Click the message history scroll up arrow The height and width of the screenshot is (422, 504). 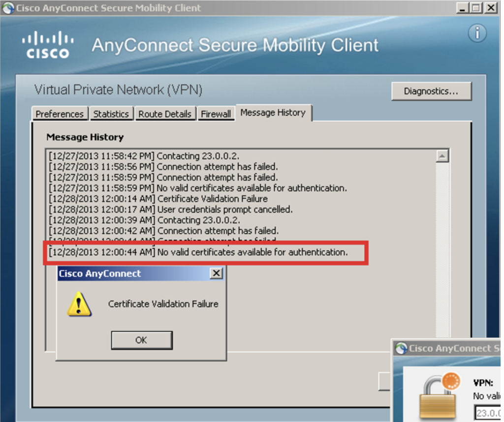click(442, 156)
